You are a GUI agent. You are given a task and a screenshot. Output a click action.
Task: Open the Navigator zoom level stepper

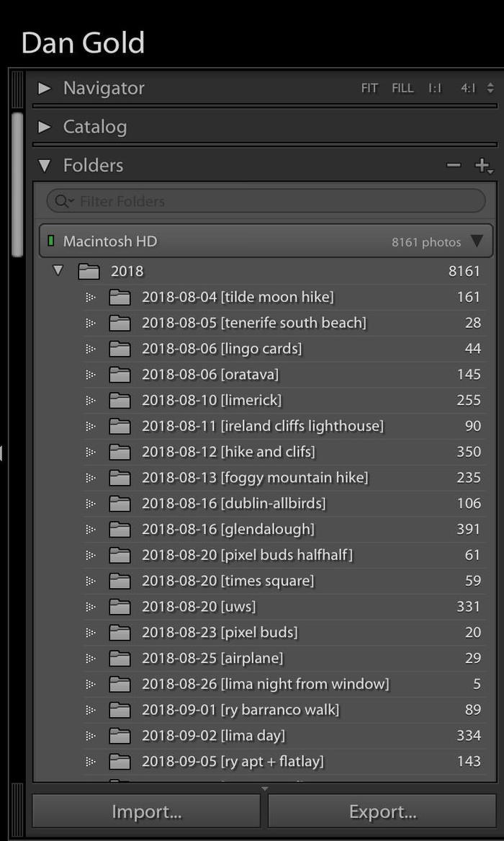pyautogui.click(x=490, y=89)
